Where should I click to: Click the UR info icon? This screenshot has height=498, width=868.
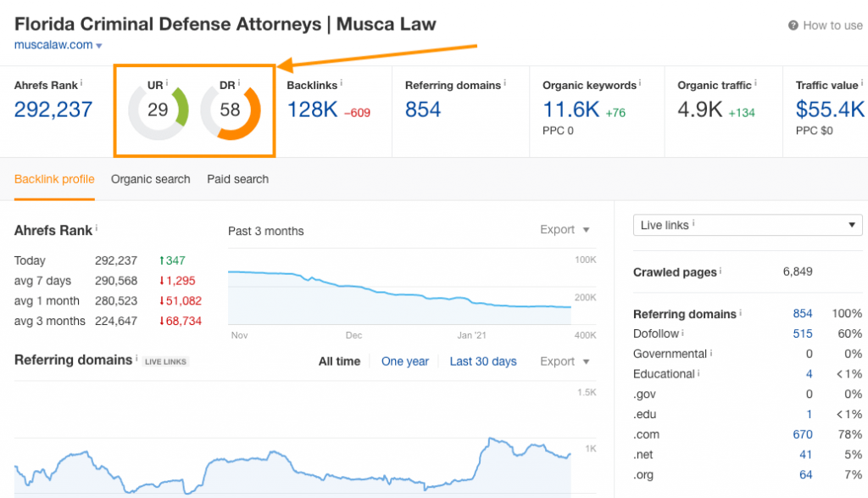(167, 83)
